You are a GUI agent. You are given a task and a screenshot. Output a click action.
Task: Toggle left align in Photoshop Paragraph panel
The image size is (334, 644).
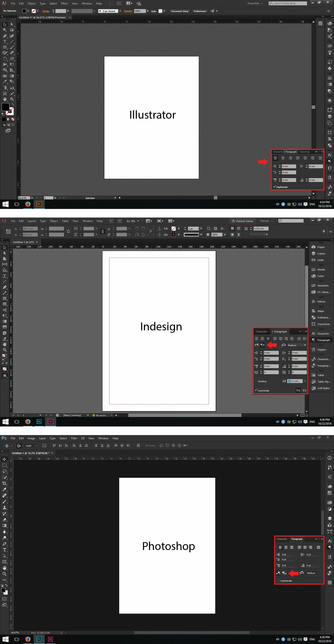click(280, 547)
